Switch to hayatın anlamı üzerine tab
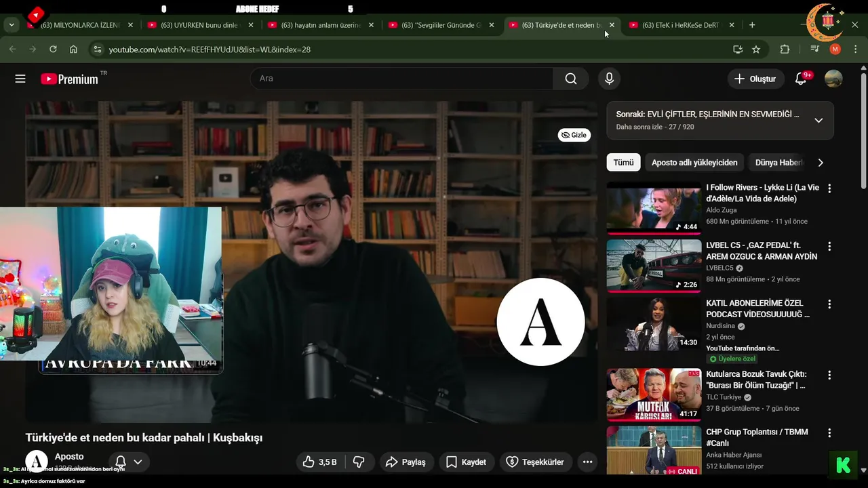Image resolution: width=868 pixels, height=488 pixels. [x=320, y=25]
